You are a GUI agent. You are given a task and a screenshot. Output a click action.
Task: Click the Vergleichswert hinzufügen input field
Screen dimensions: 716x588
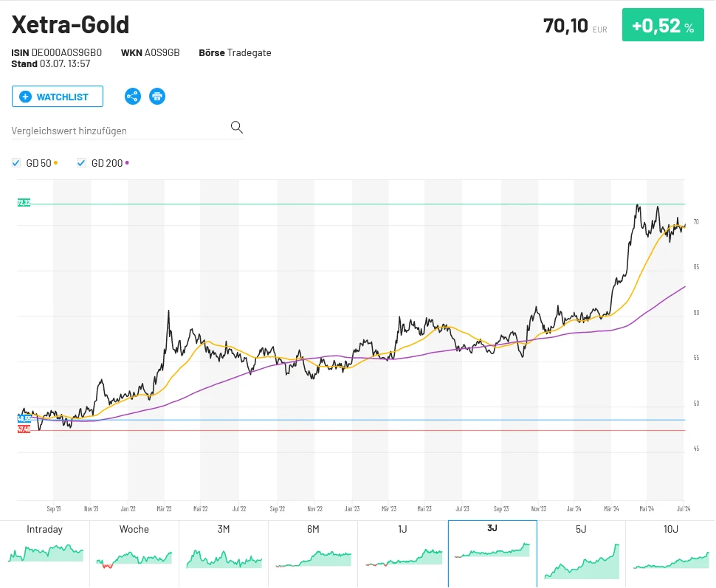tap(111, 130)
